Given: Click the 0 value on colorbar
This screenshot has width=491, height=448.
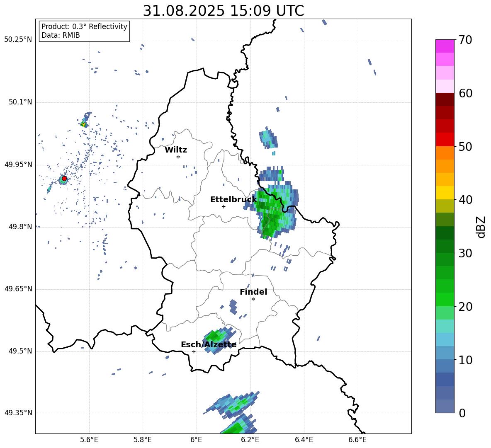Looking at the screenshot, I should 462,413.
